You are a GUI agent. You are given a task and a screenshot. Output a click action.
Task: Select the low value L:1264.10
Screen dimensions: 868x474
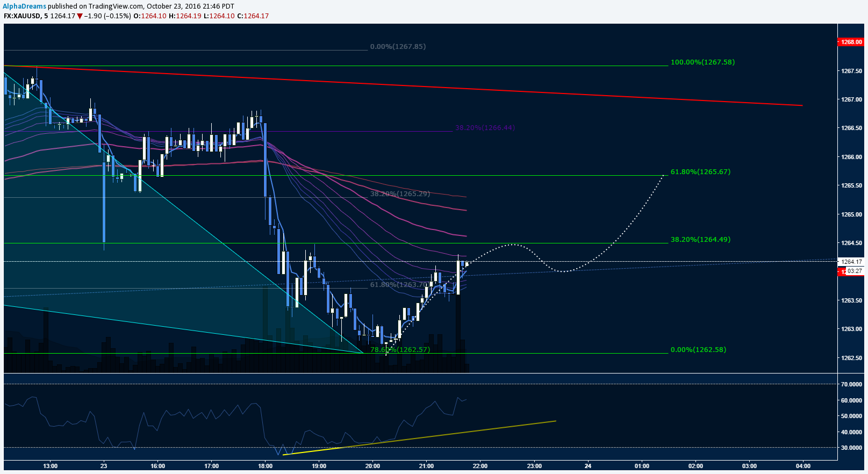tap(219, 16)
